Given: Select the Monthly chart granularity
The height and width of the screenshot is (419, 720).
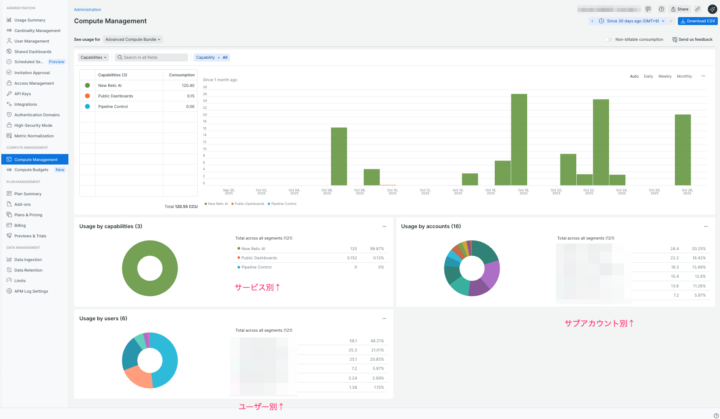Looking at the screenshot, I should 684,76.
